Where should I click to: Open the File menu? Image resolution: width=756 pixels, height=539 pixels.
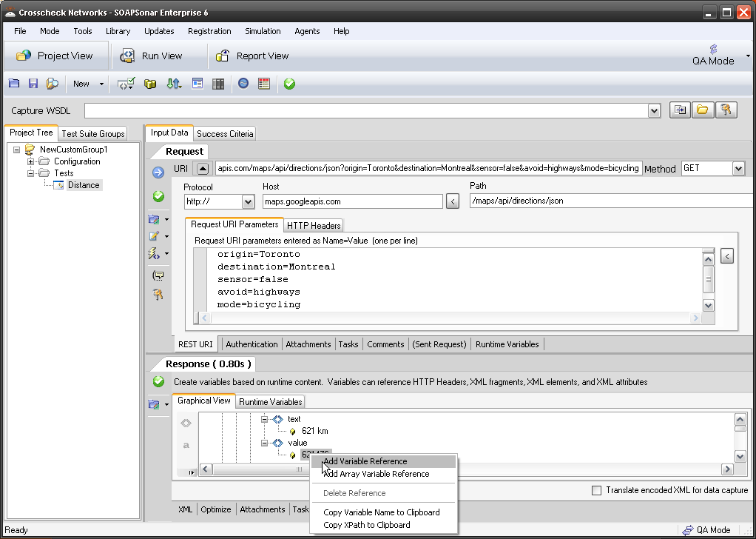[x=20, y=31]
